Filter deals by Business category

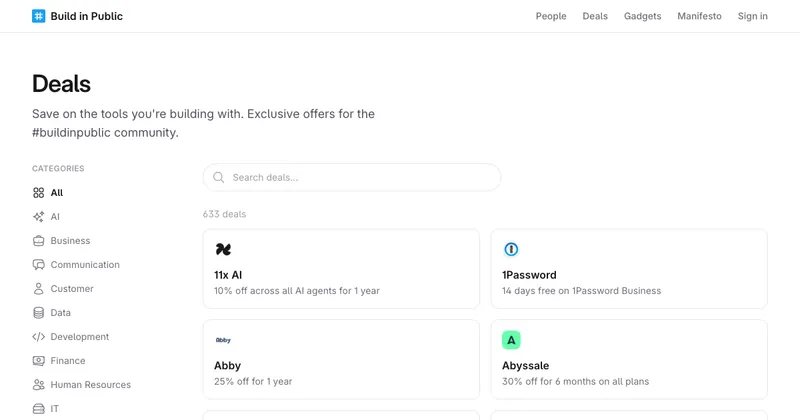coord(70,241)
